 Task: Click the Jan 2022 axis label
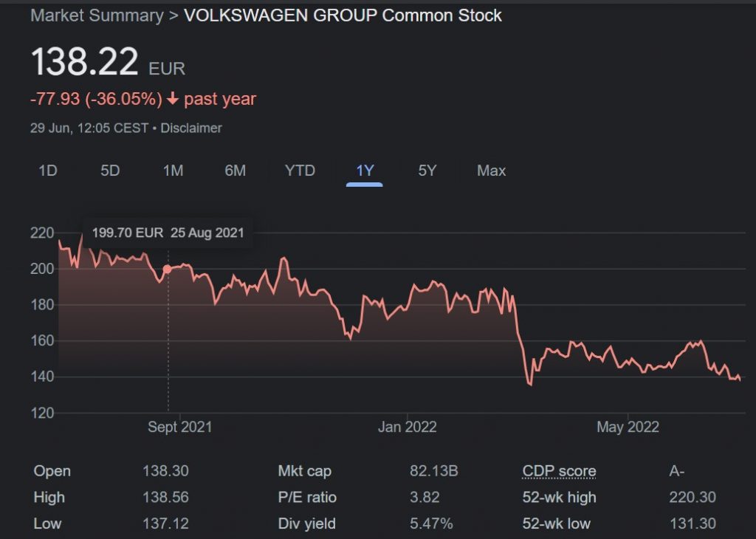click(x=407, y=427)
